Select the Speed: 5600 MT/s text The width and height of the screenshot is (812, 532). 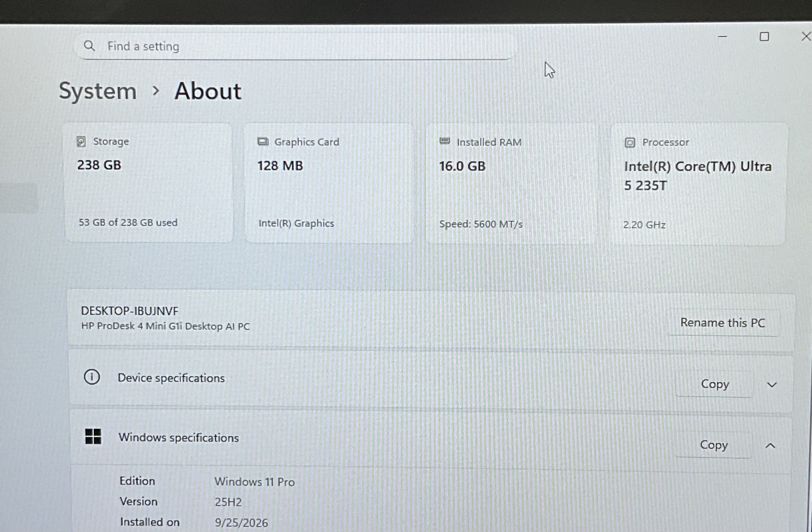(x=481, y=224)
